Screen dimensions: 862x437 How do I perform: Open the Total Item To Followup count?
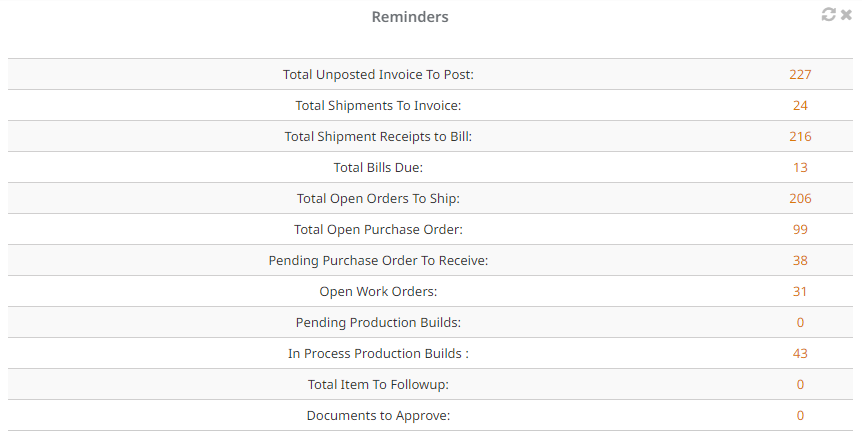(800, 384)
